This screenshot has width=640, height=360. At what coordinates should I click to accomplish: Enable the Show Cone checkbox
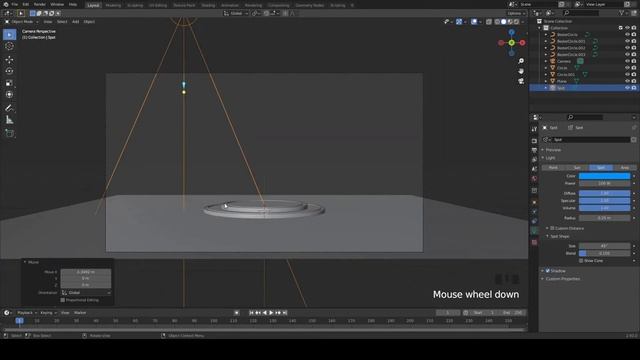pos(581,260)
